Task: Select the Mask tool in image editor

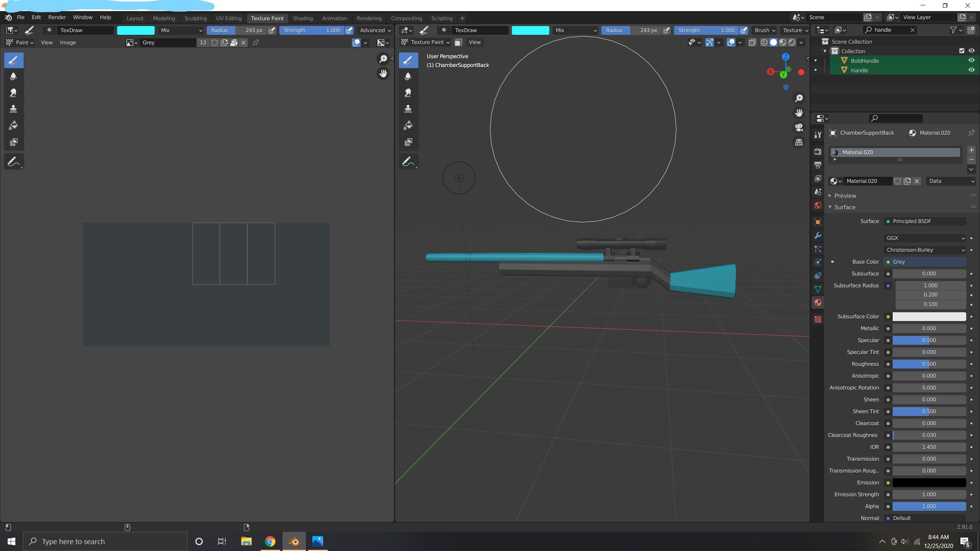Action: (x=13, y=142)
